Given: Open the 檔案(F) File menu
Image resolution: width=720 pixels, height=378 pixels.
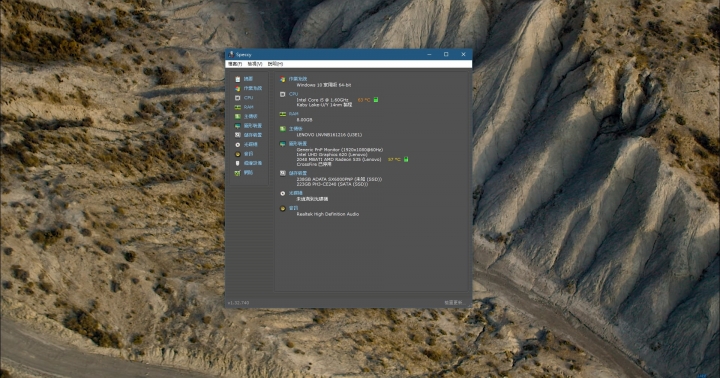Looking at the screenshot, I should (235, 64).
